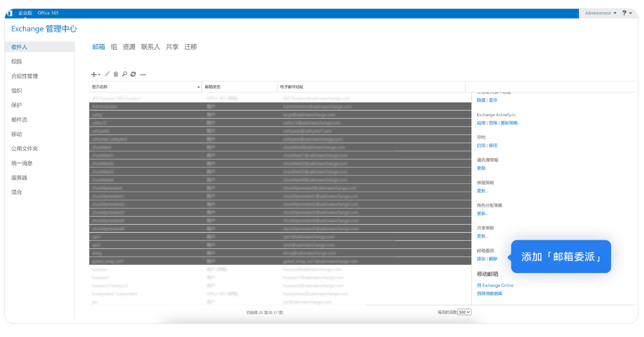Click the refresh icon in mailbox toolbar

pos(133,74)
